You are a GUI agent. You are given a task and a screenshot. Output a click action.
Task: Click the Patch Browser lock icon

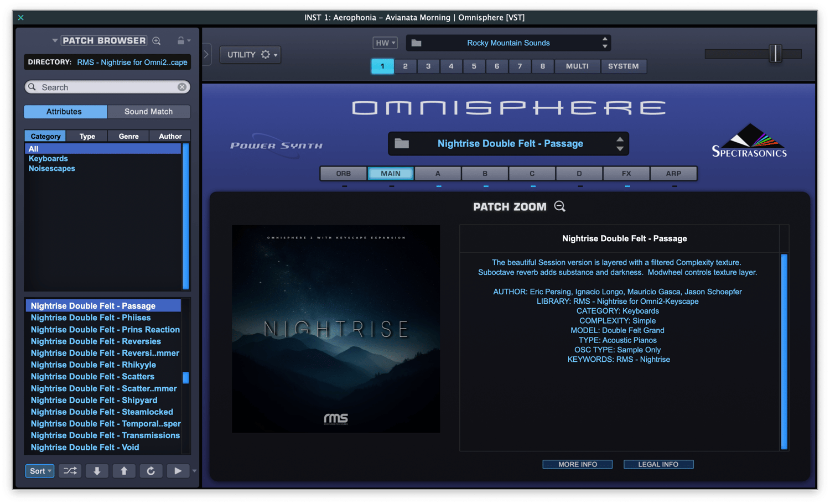tap(181, 40)
